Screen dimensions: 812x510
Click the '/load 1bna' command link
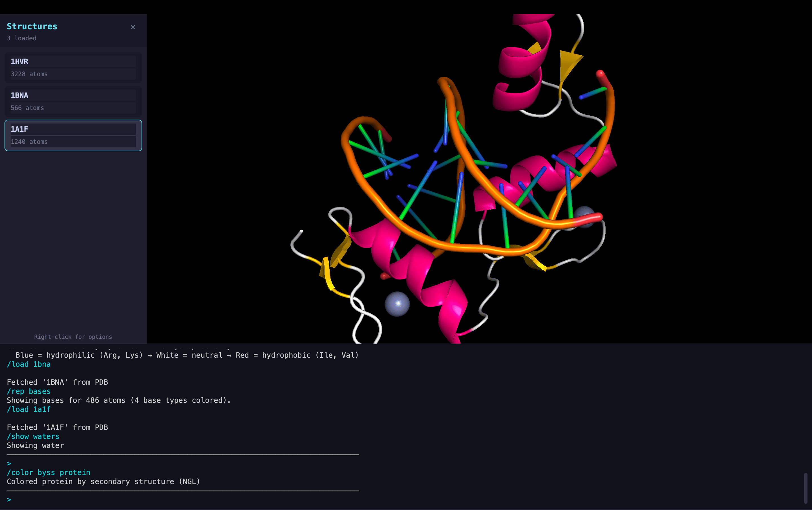pos(29,364)
